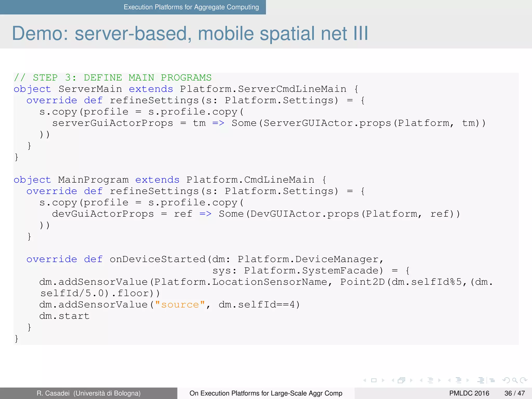Click section header 'Execution Platforms for Aggregate Computing'
Image resolution: width=532 pixels, height=399 pixels.
pos(191,7)
